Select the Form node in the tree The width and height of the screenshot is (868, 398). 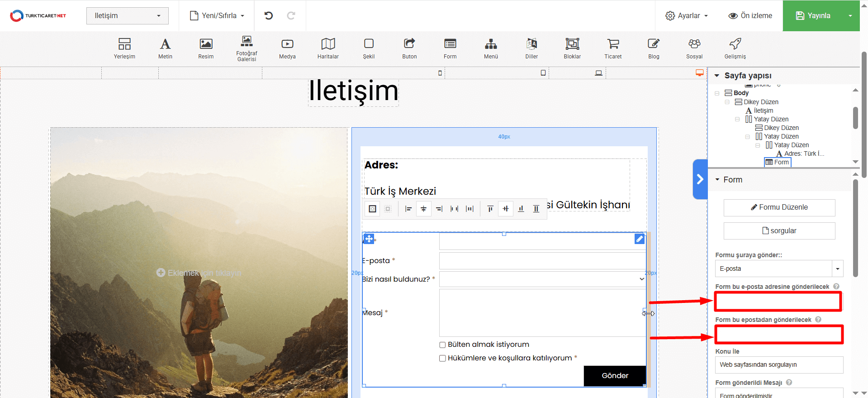(778, 162)
